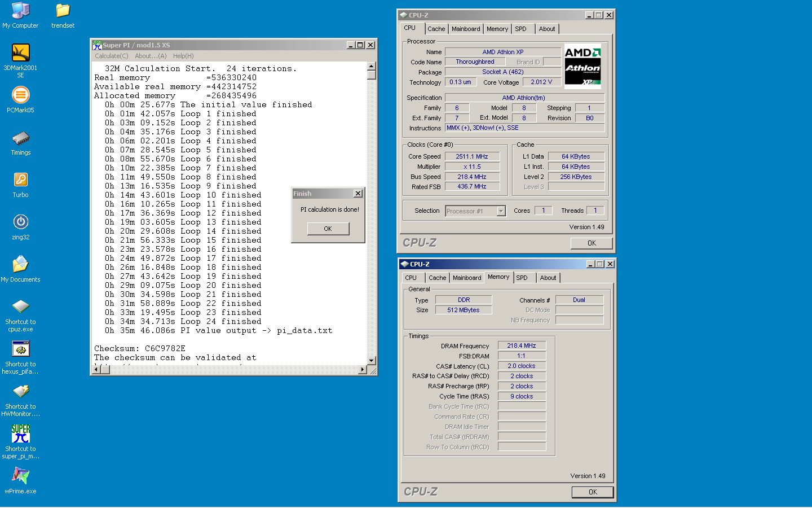Switch to Mainboard tab in bottom CPU-Z

(467, 278)
